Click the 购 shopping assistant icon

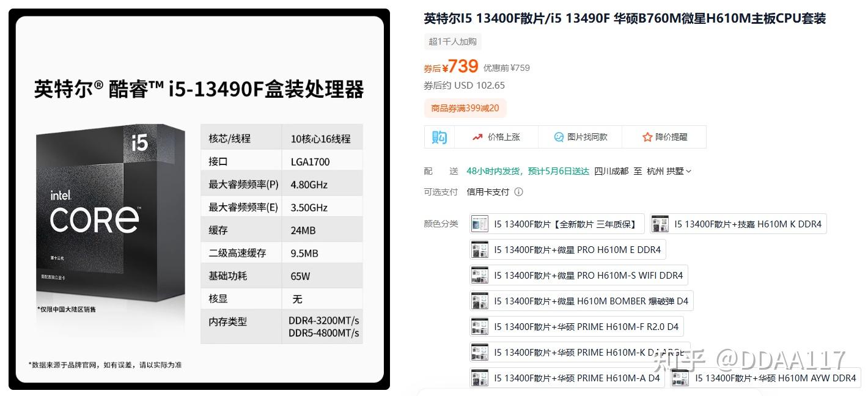click(x=439, y=137)
